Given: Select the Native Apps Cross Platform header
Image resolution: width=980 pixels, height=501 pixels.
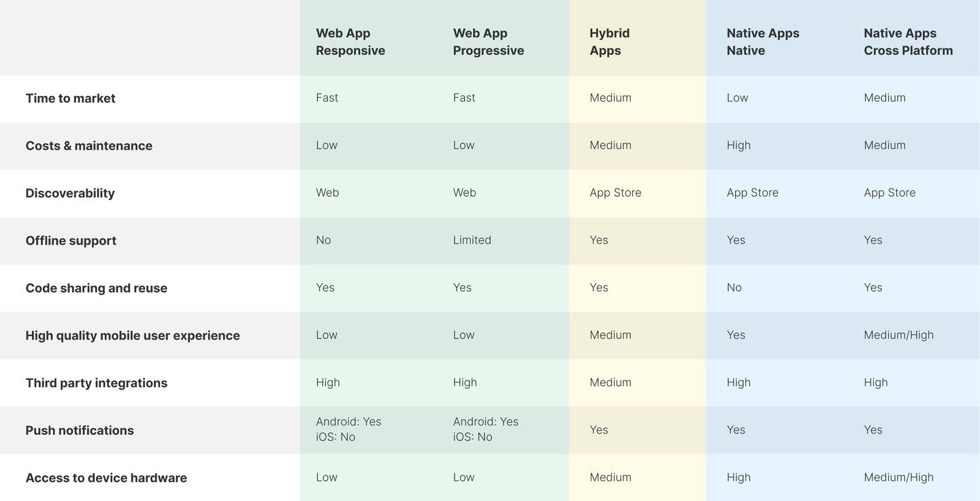Looking at the screenshot, I should click(909, 42).
